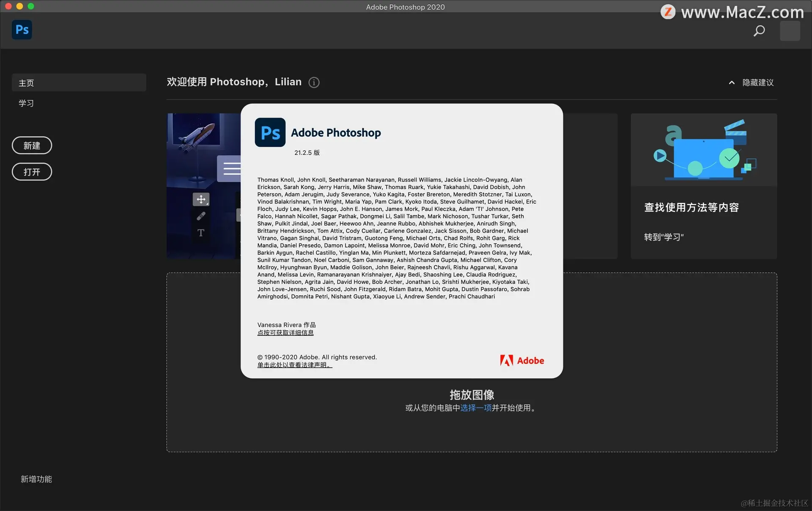Click the move tool icon in illustration
Screen dimensions: 812x511
coord(201,199)
